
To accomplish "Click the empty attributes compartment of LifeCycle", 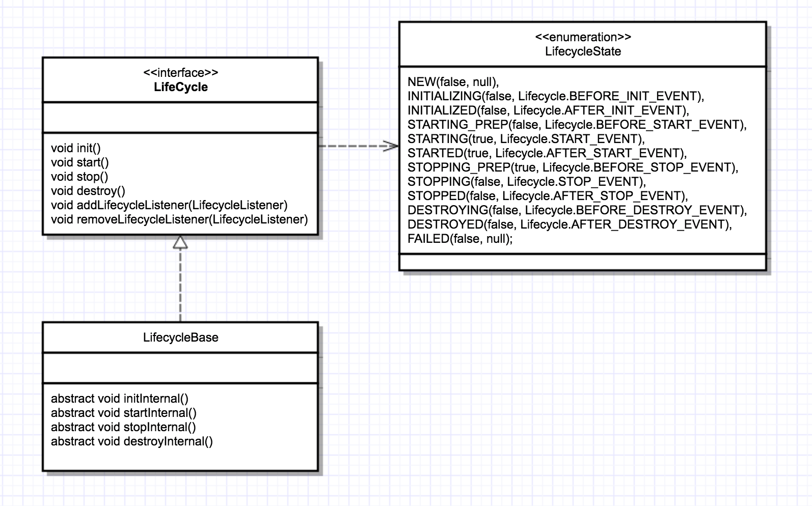I will pyautogui.click(x=180, y=118).
